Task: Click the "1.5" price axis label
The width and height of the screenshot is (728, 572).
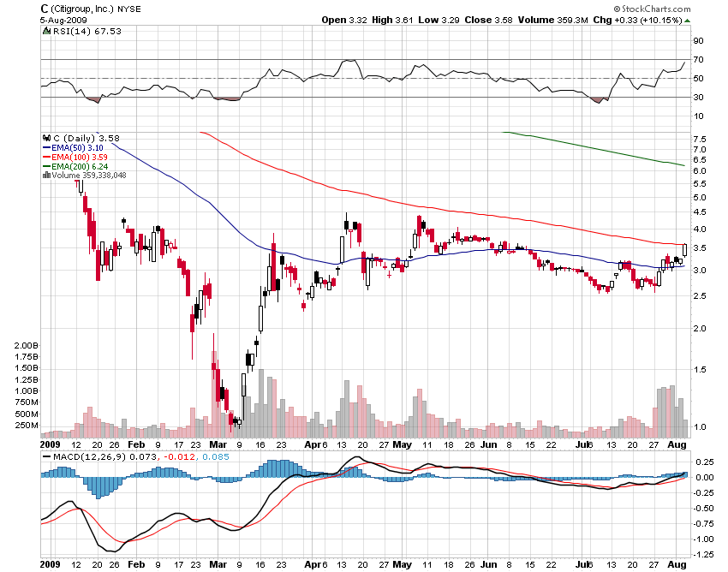Action: (700, 370)
